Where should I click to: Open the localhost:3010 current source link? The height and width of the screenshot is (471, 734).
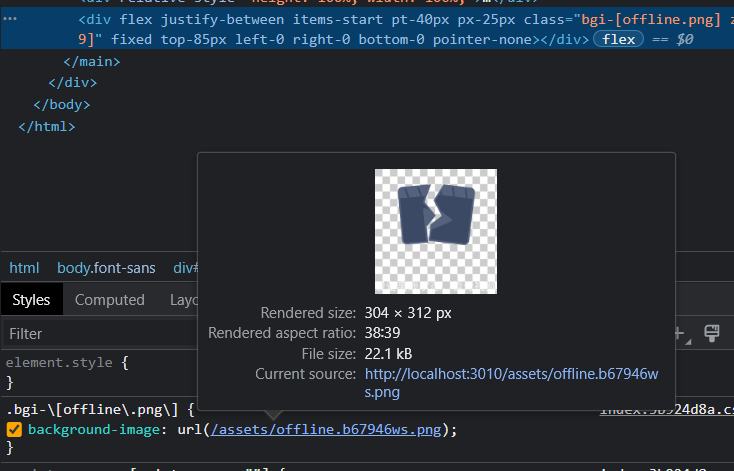click(511, 383)
